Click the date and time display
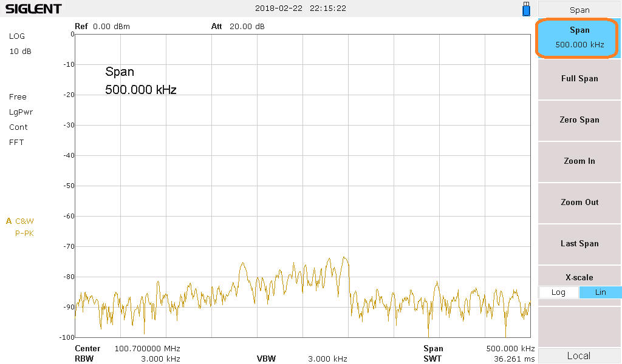This screenshot has width=622, height=364. (x=301, y=8)
